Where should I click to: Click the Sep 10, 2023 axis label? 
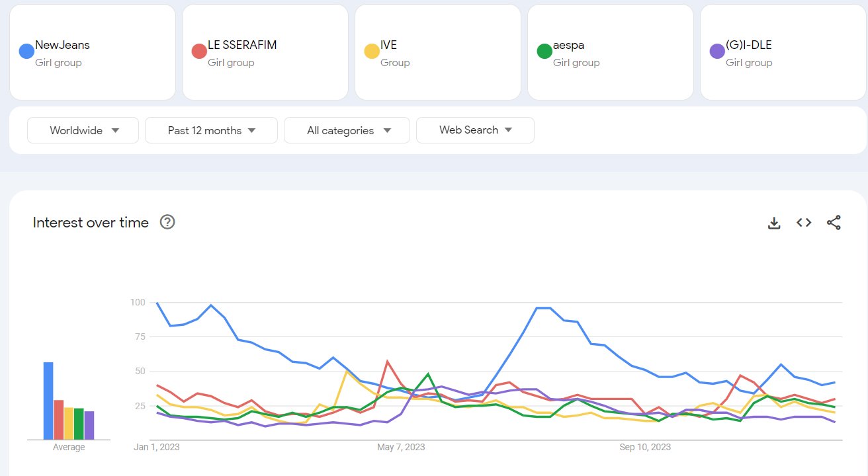click(645, 448)
